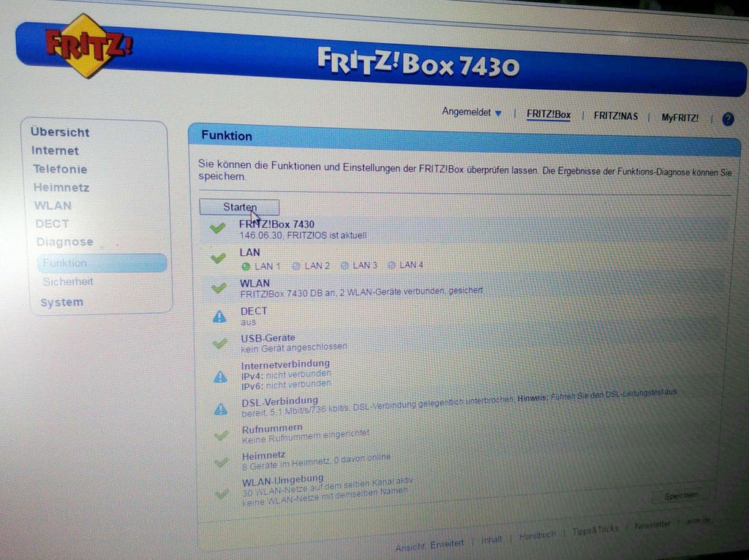
Task: Open System menu in the sidebar
Action: pos(61,303)
